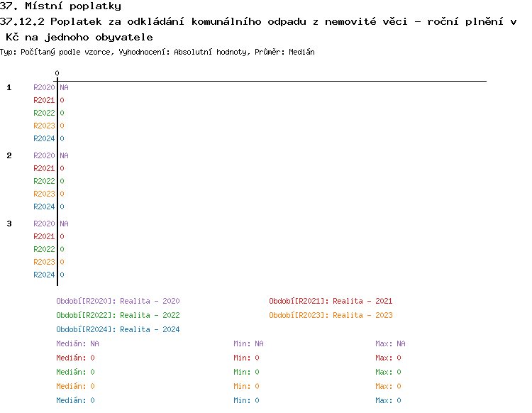The height and width of the screenshot is (413, 532).
Task: Select group number 3 label
Action: (x=9, y=224)
